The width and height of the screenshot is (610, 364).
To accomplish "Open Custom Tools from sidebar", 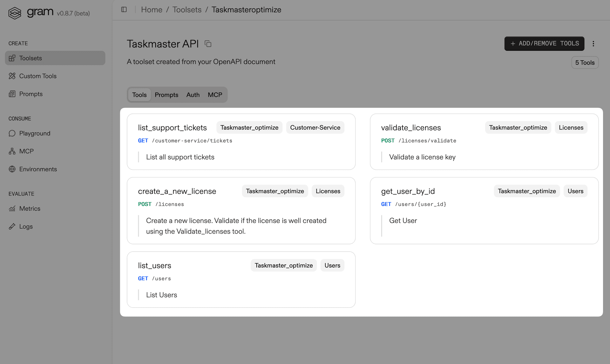I will coord(37,76).
